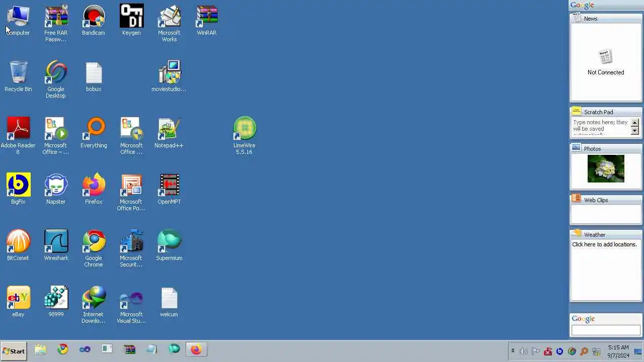Select the Notepad++ desktop shortcut
This screenshot has height=362, width=644.
169,133
